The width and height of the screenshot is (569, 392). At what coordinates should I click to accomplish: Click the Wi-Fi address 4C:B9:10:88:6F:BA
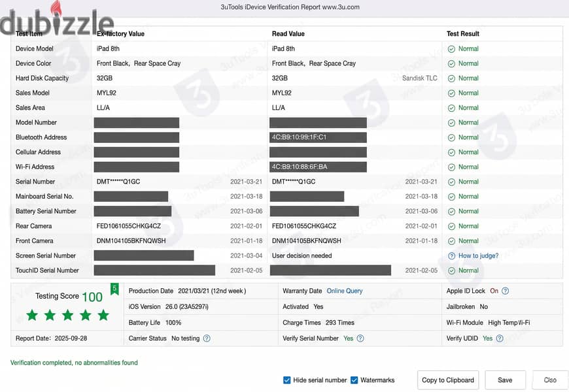pos(300,167)
